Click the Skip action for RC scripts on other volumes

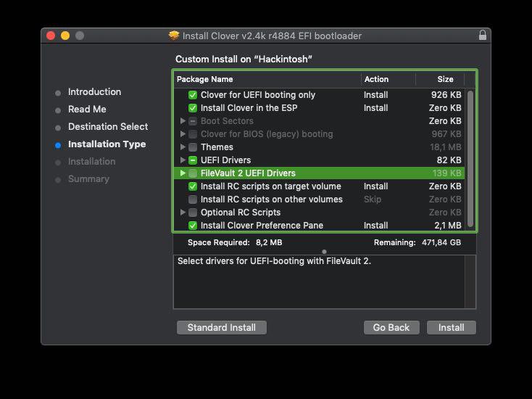pos(373,199)
